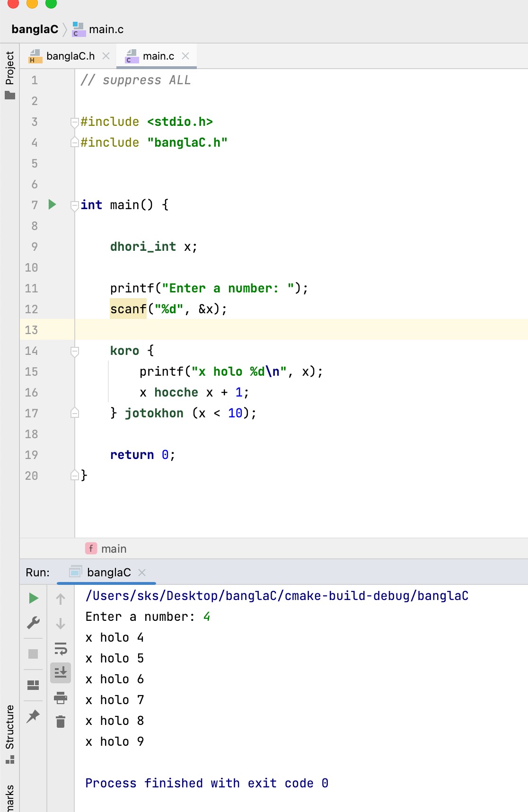The image size is (528, 812).
Task: Print the console output with printer icon
Action: click(x=61, y=697)
